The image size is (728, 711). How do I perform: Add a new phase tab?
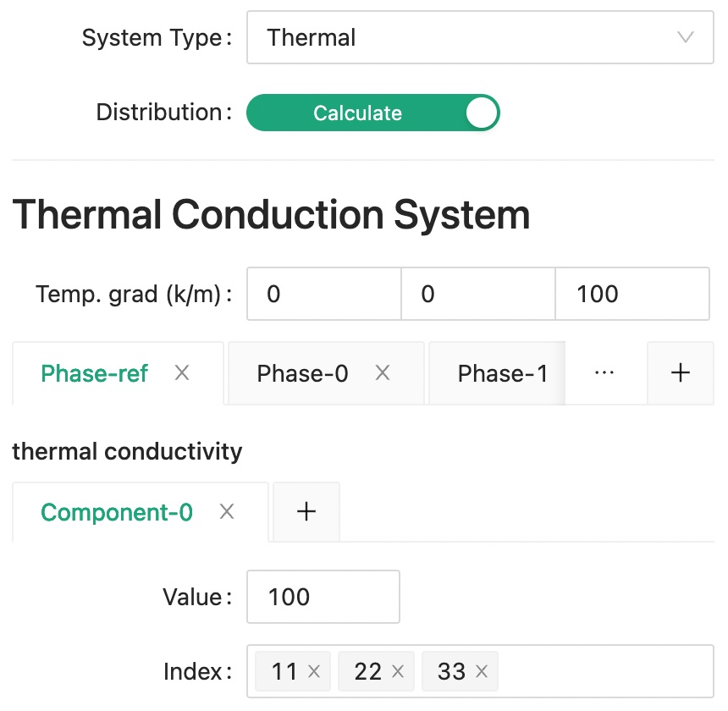click(681, 373)
